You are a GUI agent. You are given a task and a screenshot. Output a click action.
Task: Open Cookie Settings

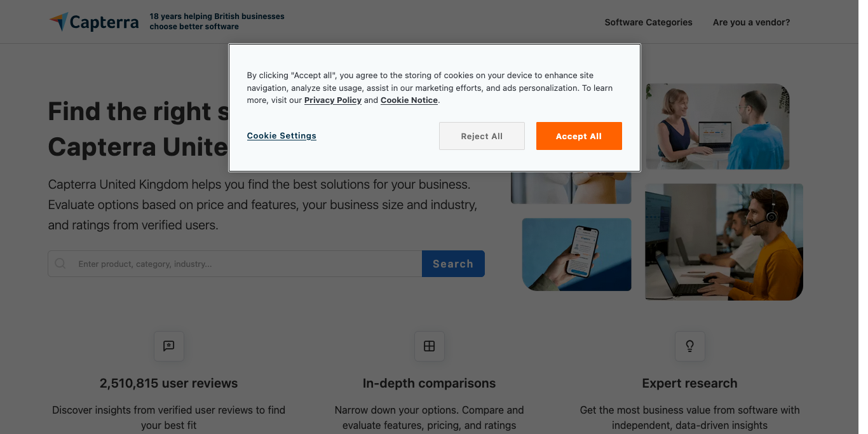coord(281,135)
